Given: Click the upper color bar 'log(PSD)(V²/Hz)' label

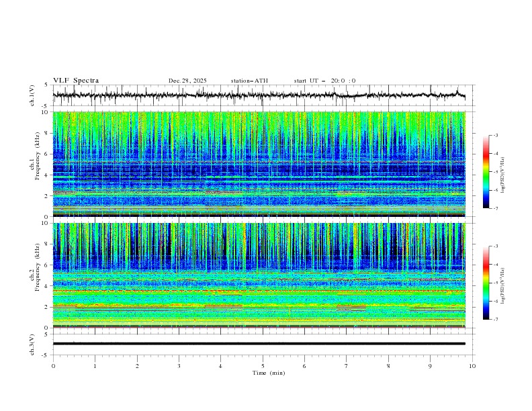Looking at the screenshot, I should [502, 175].
